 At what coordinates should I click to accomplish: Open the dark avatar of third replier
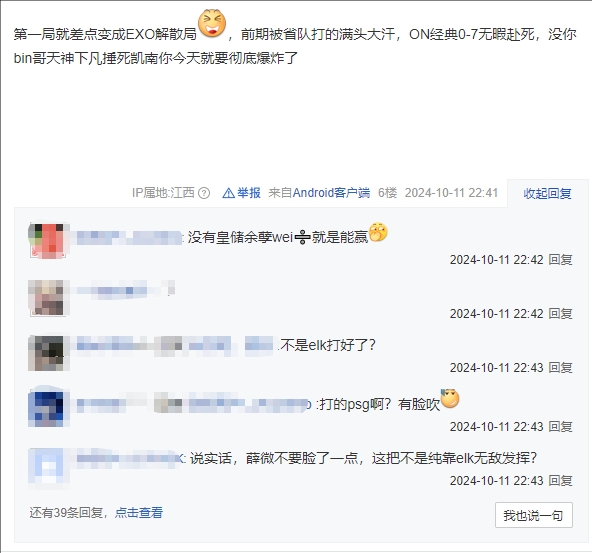(47, 353)
